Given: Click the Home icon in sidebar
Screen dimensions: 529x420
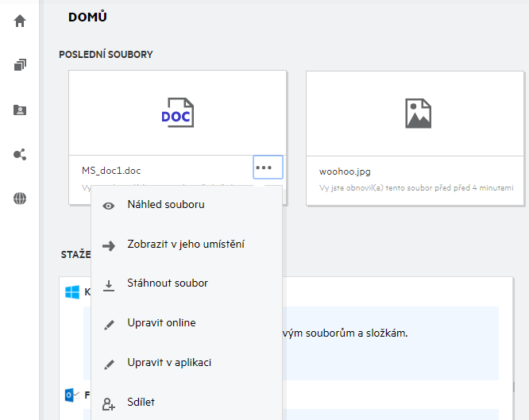Looking at the screenshot, I should 20,21.
